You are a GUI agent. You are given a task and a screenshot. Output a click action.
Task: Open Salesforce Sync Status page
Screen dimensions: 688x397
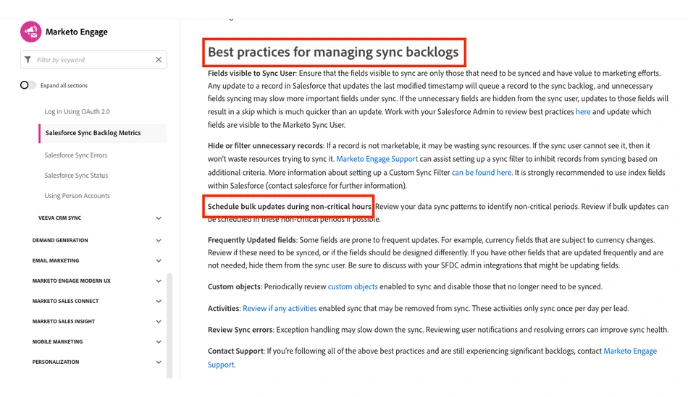tap(76, 175)
